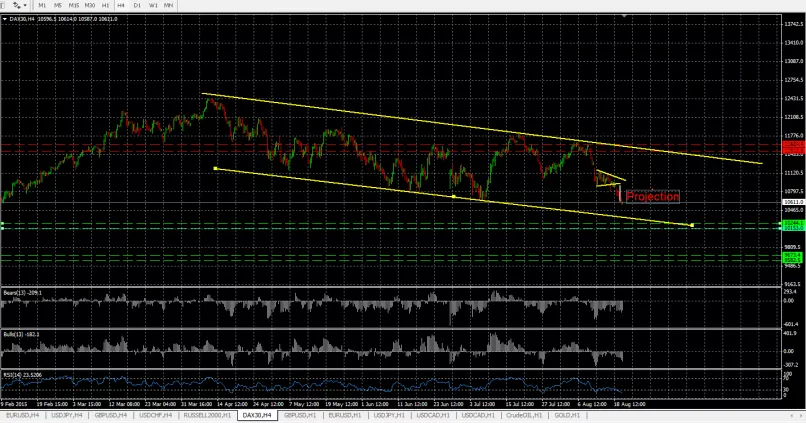
Task: Click the upper green support price tag on axis
Action: tap(793, 225)
